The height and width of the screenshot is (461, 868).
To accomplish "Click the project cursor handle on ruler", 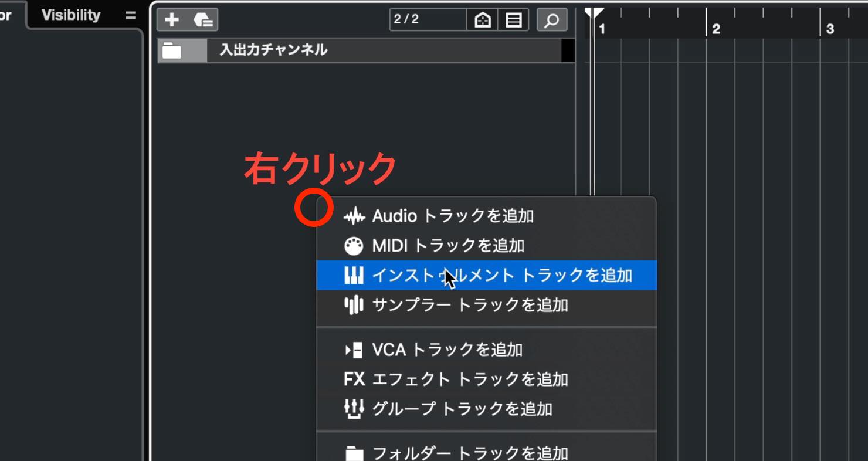I will click(593, 13).
